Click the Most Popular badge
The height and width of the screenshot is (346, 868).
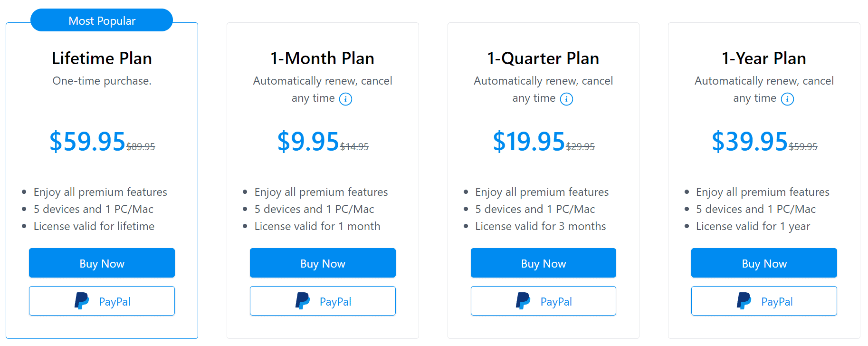[101, 20]
